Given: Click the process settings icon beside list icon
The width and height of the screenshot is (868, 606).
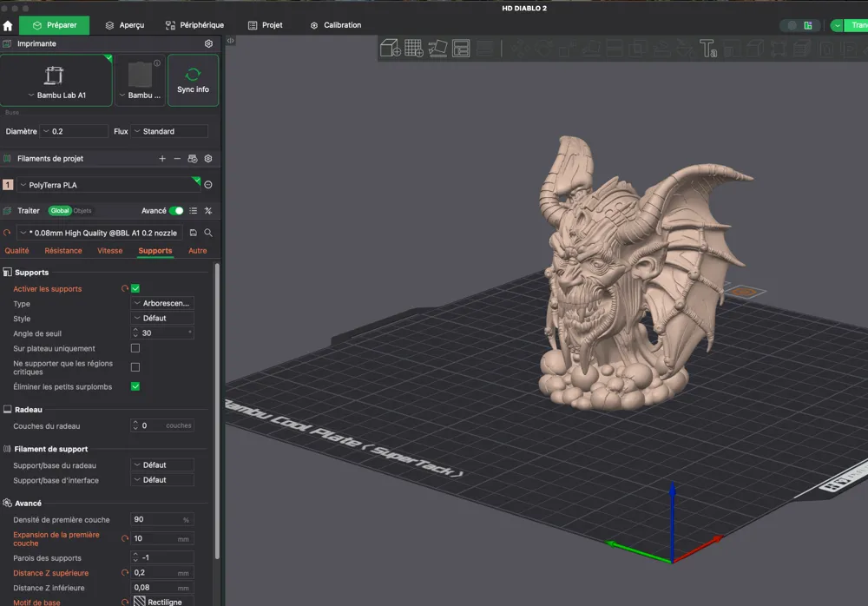Looking at the screenshot, I should (208, 210).
